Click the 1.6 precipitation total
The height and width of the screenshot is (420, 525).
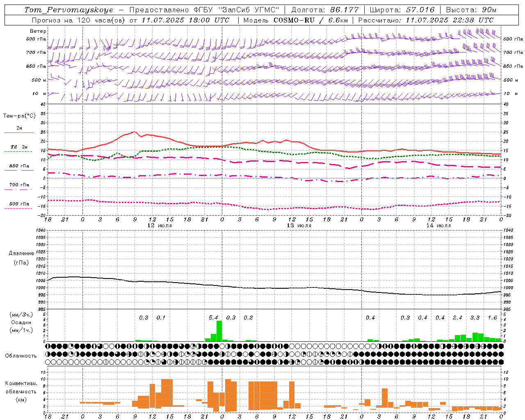pyautogui.click(x=492, y=318)
